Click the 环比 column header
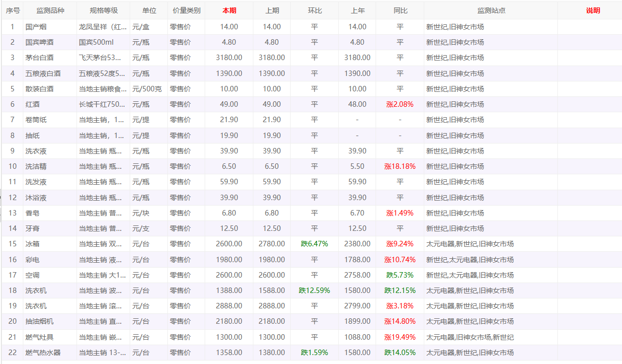Viewport: 622px width, 364px height. click(314, 10)
